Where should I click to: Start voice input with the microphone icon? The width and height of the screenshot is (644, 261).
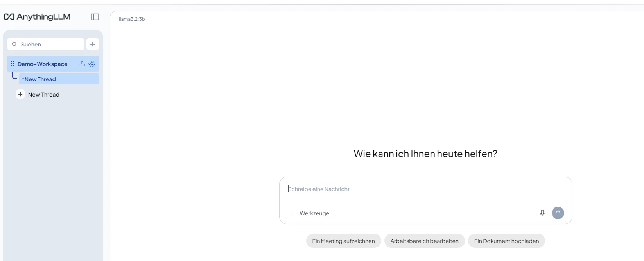pyautogui.click(x=542, y=213)
